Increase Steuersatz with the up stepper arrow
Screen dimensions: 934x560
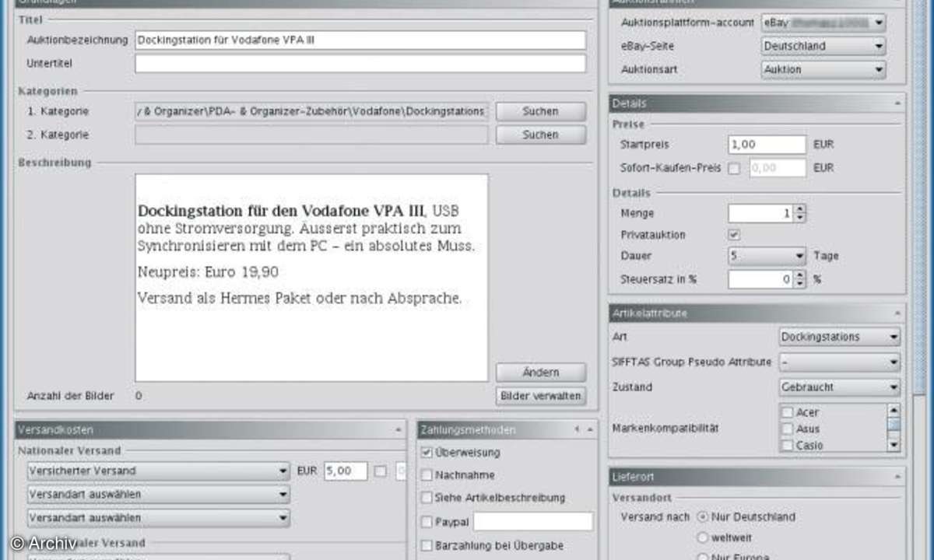tap(799, 275)
